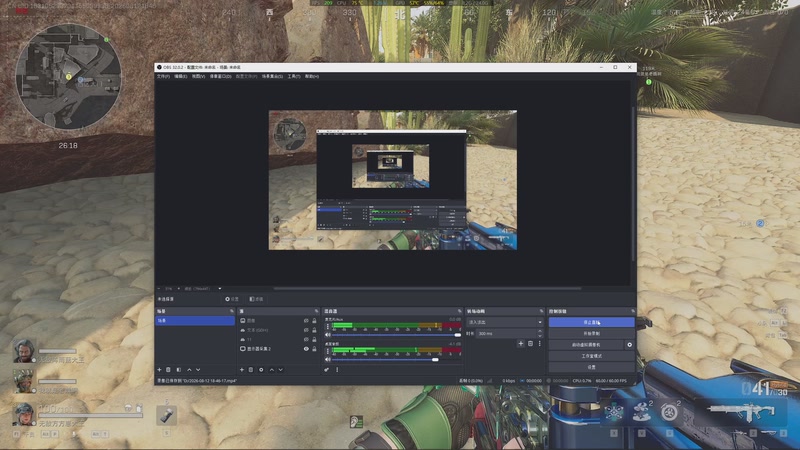Click the preview vertical scrollbar
Screen dimensions: 800x450
pyautogui.click(x=634, y=184)
